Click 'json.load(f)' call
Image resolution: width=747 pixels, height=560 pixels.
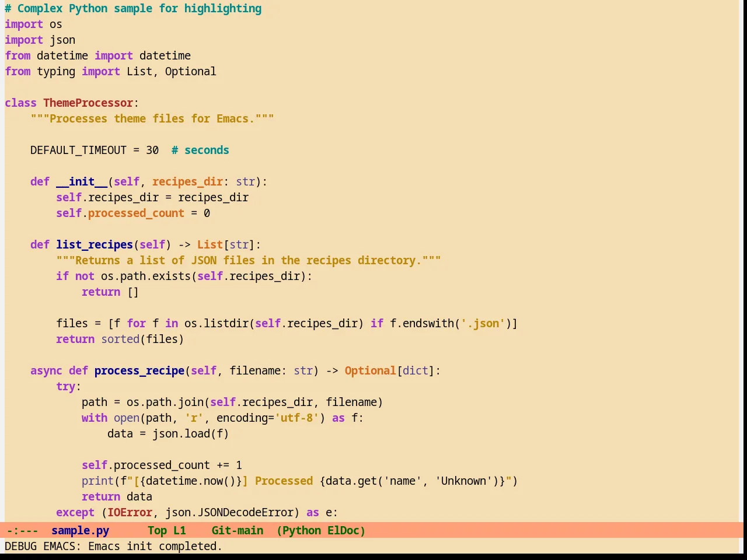click(x=191, y=433)
